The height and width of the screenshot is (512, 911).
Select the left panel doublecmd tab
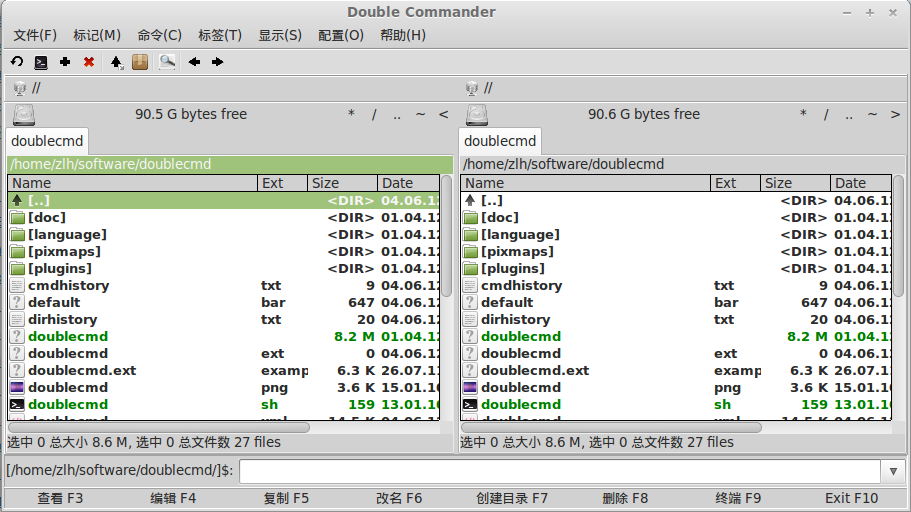47,141
